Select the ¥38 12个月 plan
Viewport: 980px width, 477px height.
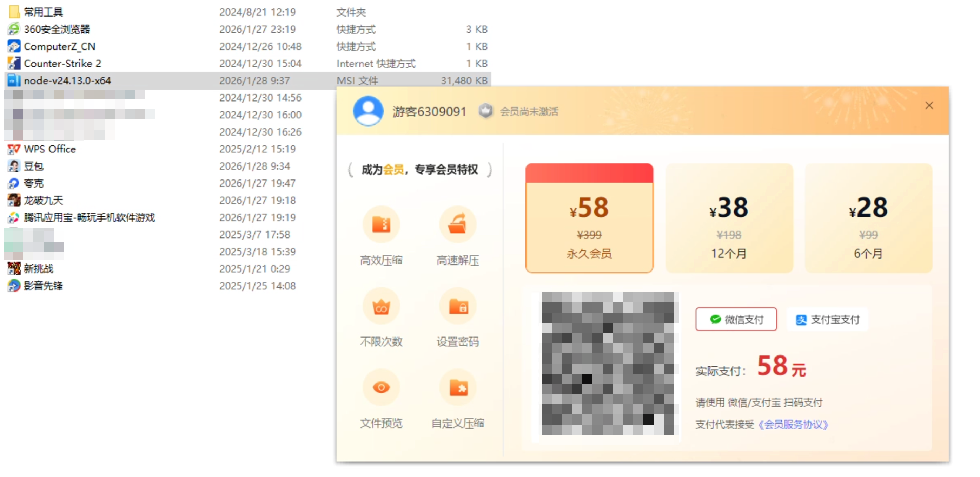tap(729, 218)
